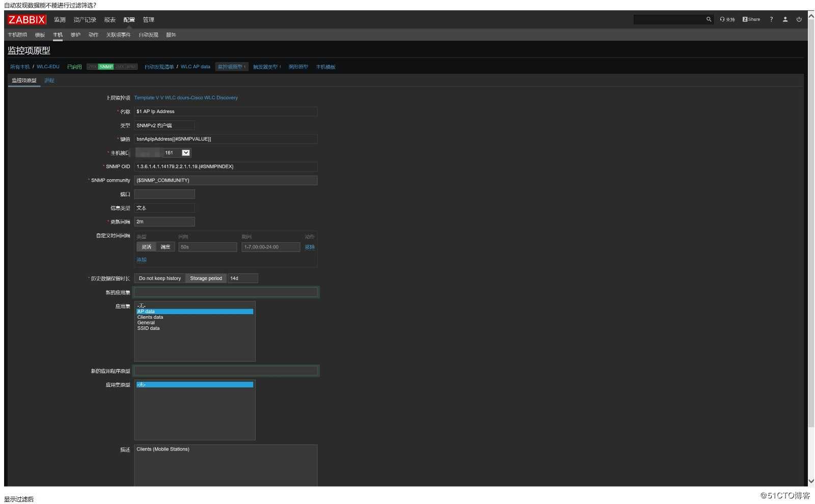This screenshot has width=815, height=504.
Task: Open the 管理 top menu
Action: point(148,20)
